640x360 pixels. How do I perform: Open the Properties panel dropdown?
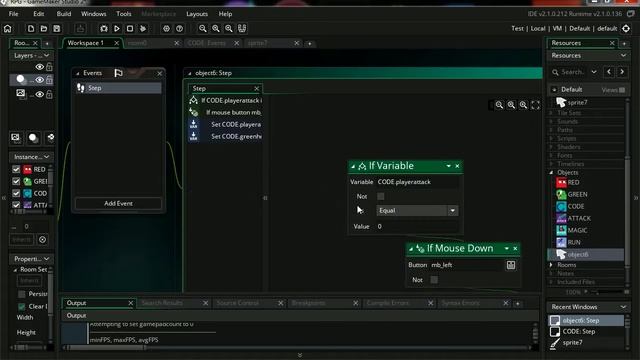47,259
